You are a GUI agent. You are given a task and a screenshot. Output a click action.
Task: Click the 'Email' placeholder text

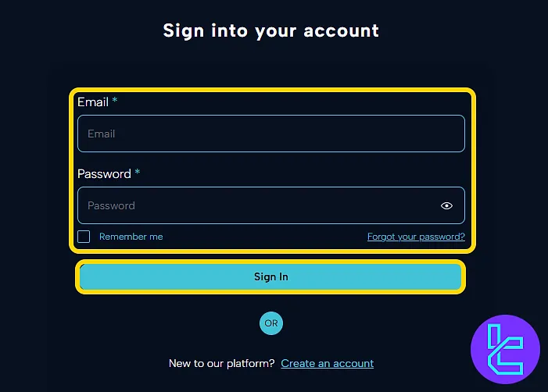102,134
